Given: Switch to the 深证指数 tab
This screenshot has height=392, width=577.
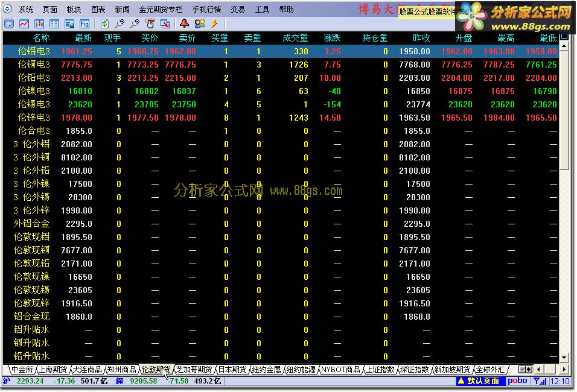Looking at the screenshot, I should (415, 369).
